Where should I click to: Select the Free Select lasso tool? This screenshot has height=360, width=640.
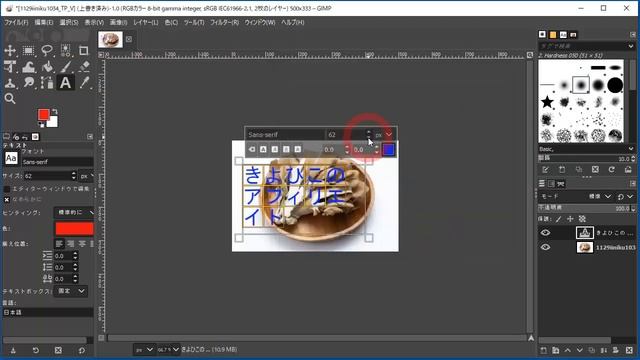pyautogui.click(x=47, y=51)
